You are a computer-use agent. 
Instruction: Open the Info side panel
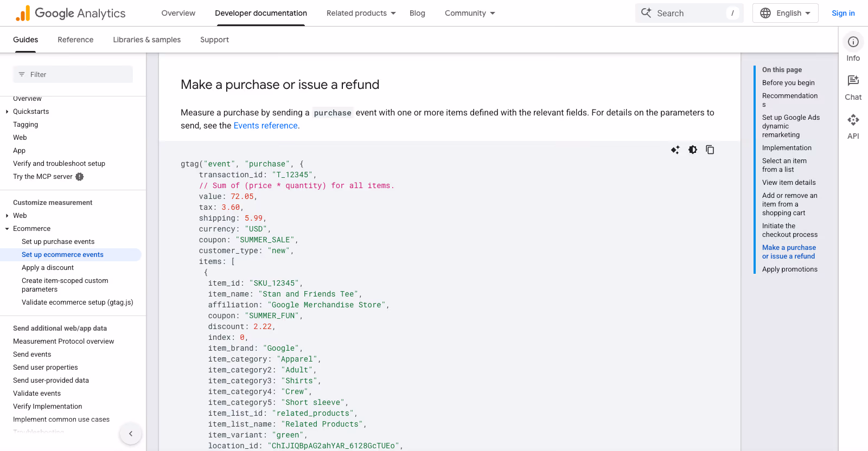coord(853,48)
